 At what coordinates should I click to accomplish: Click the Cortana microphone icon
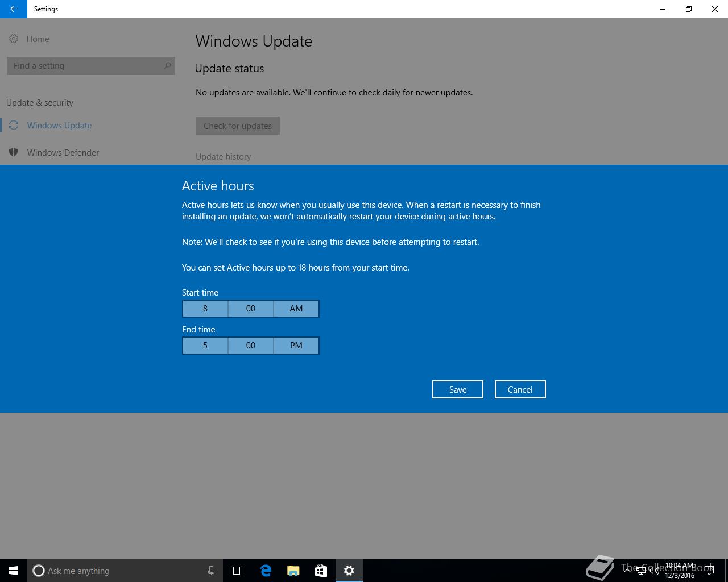(211, 571)
